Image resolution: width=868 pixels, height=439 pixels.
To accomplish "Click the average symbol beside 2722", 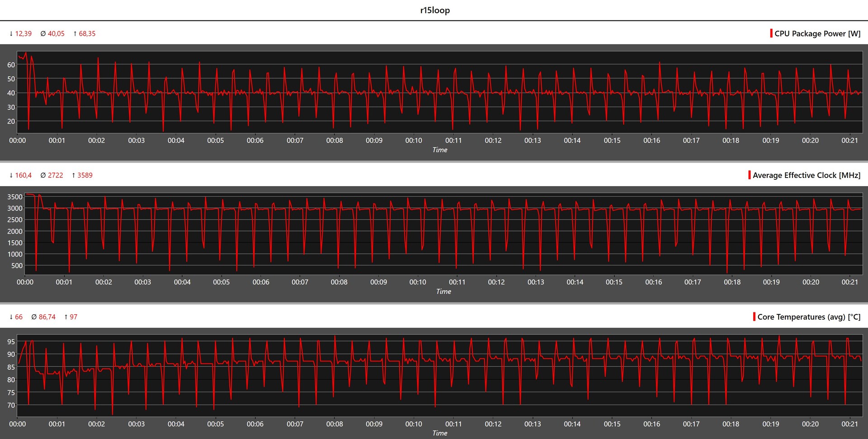I will point(43,175).
